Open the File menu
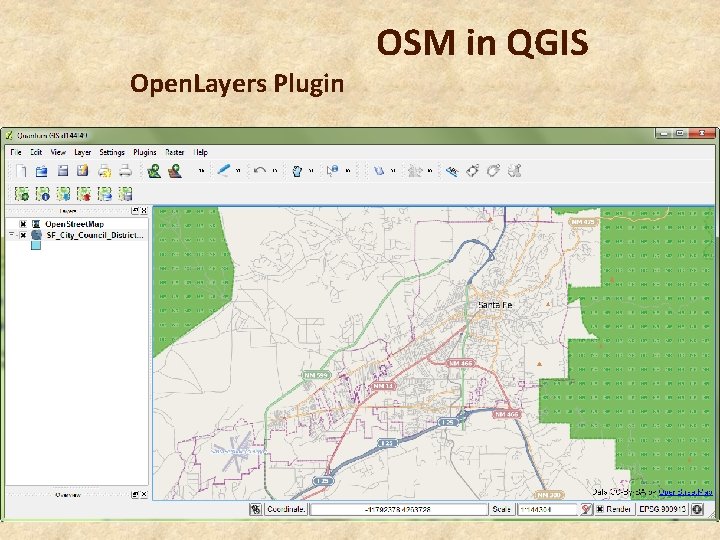Screen dimensions: 720x540 pyautogui.click(x=16, y=152)
